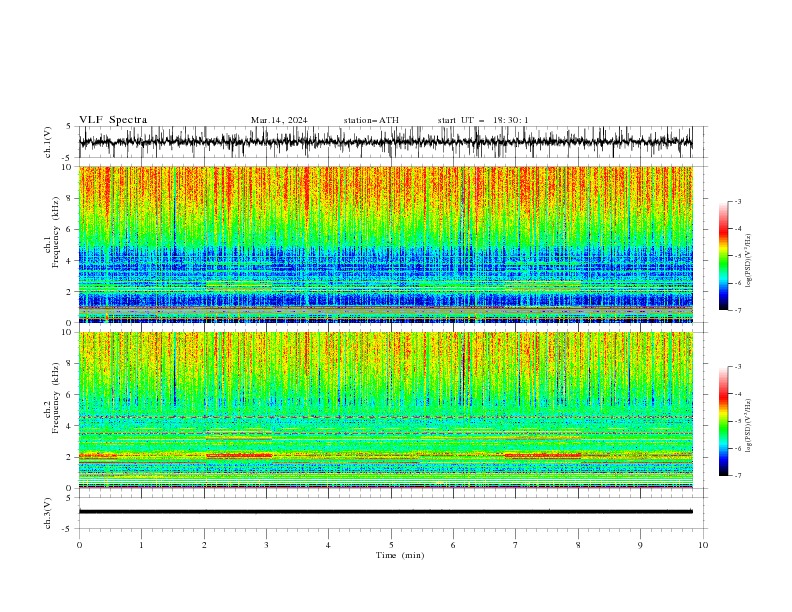Click the 'start UT = 18:30:1' text
The image size is (792, 612).
pyautogui.click(x=482, y=120)
